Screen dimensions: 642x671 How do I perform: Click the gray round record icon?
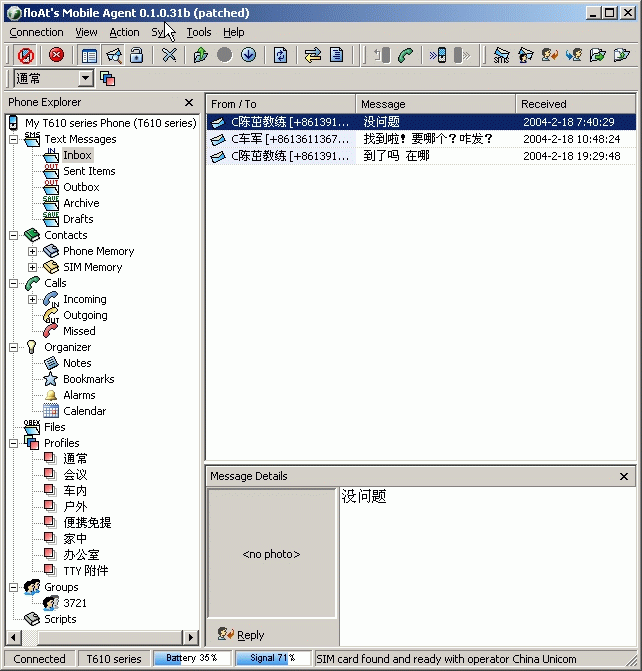[x=224, y=55]
